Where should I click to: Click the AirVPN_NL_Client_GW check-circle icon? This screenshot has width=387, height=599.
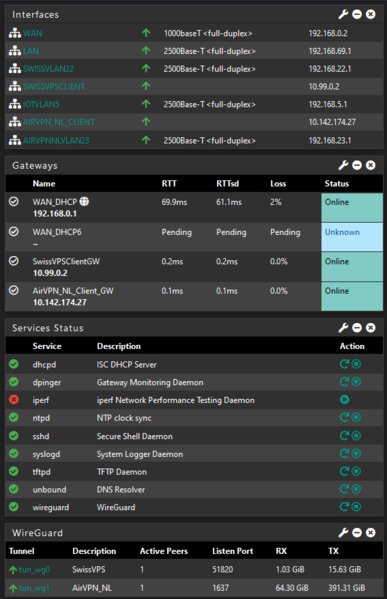click(14, 290)
